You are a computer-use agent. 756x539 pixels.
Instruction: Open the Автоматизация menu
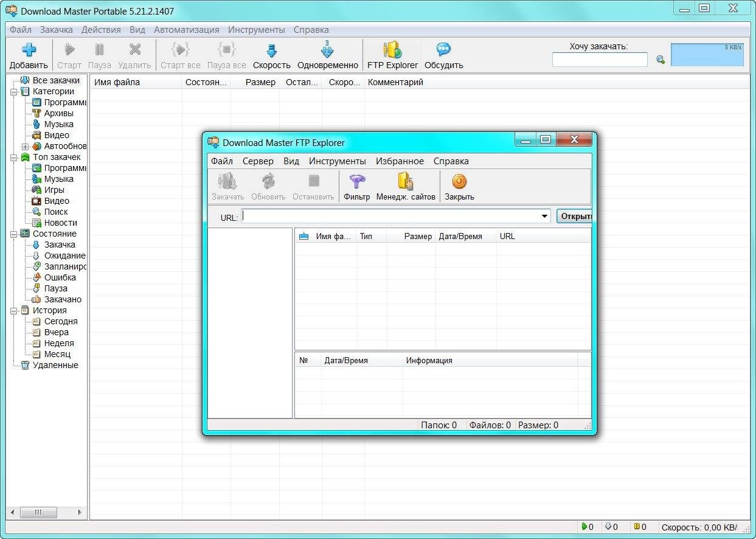point(187,29)
